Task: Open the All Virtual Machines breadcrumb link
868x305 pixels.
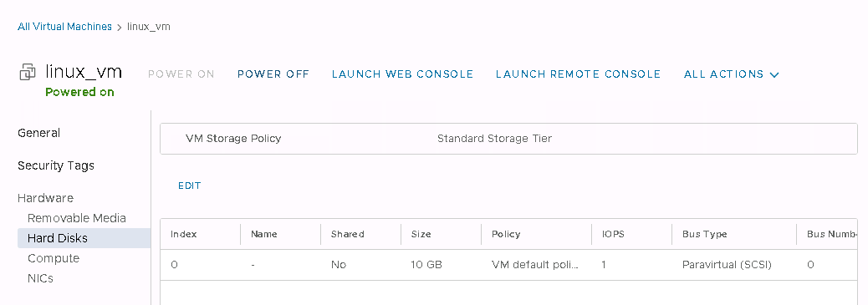Action: pyautogui.click(x=64, y=27)
